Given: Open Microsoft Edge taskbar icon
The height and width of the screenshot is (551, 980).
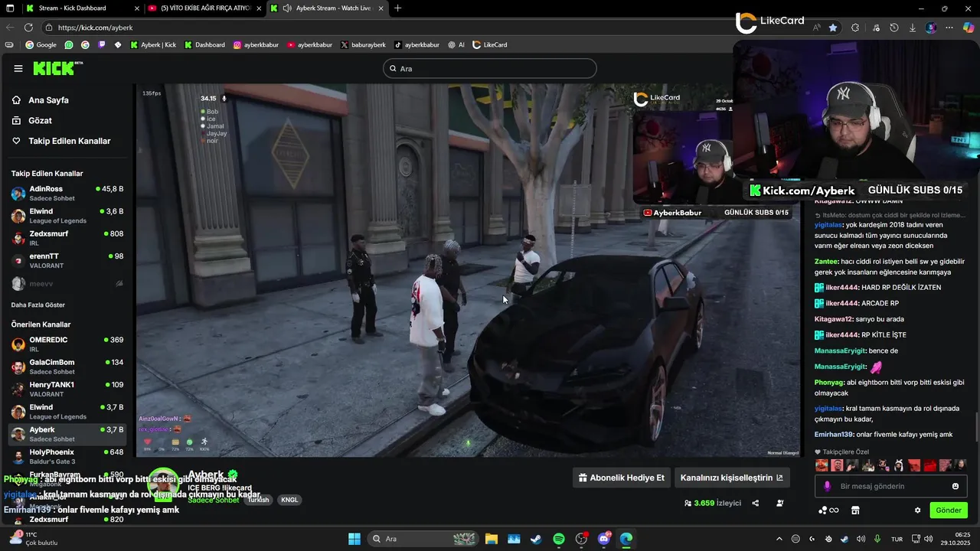Looking at the screenshot, I should click(626, 539).
